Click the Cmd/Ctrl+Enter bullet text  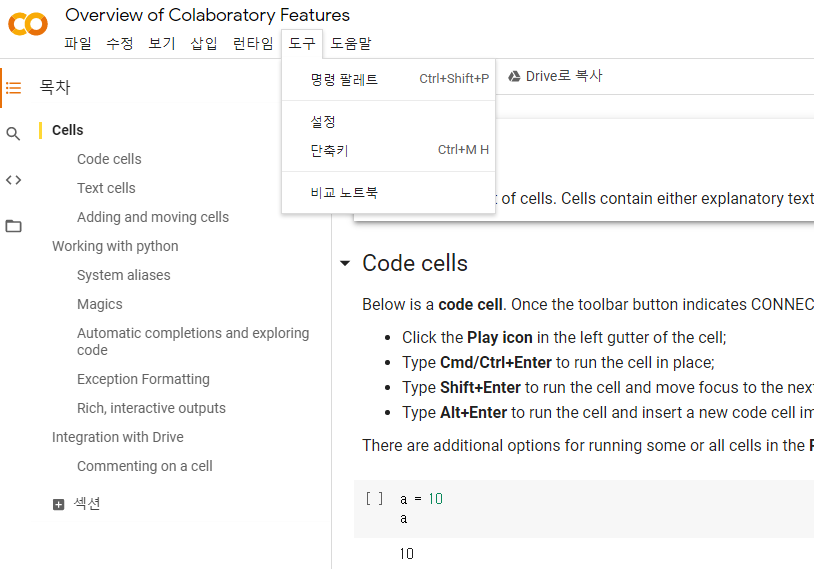558,363
